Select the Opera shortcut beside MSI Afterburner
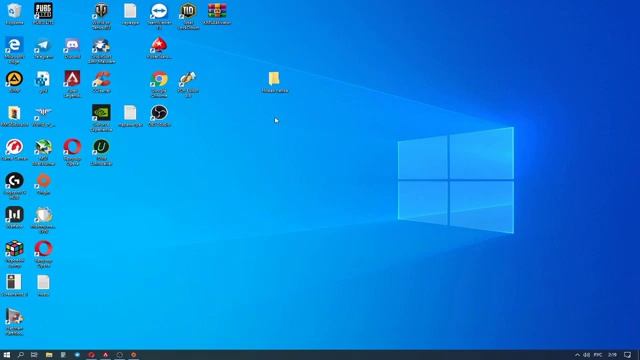Screen dimensions: 640x360 72,147
